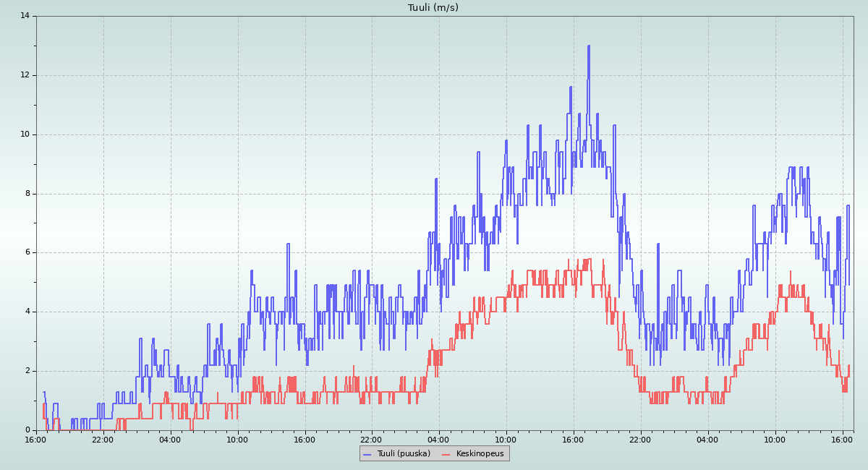Select the leftmost 16:00 time label
The image size is (868, 470).
pyautogui.click(x=36, y=439)
